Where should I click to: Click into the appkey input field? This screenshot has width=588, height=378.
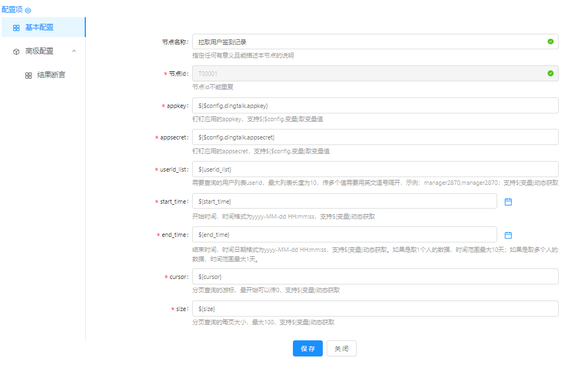pos(374,105)
